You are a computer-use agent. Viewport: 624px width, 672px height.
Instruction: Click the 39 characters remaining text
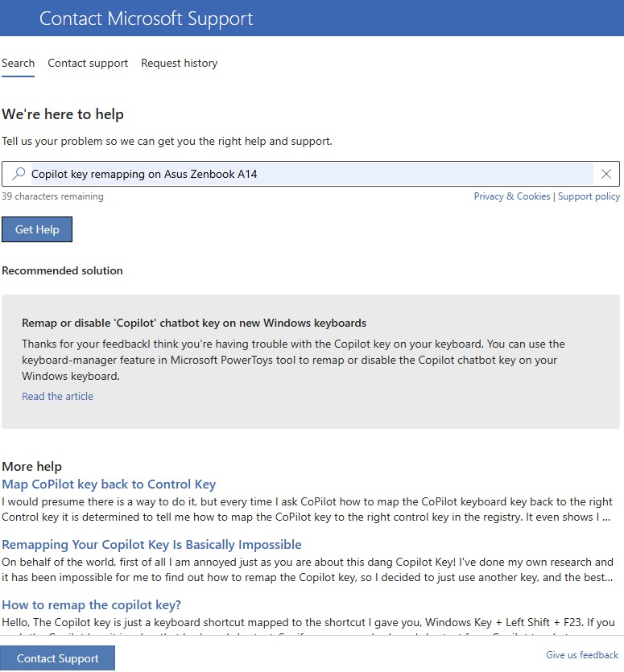[52, 196]
